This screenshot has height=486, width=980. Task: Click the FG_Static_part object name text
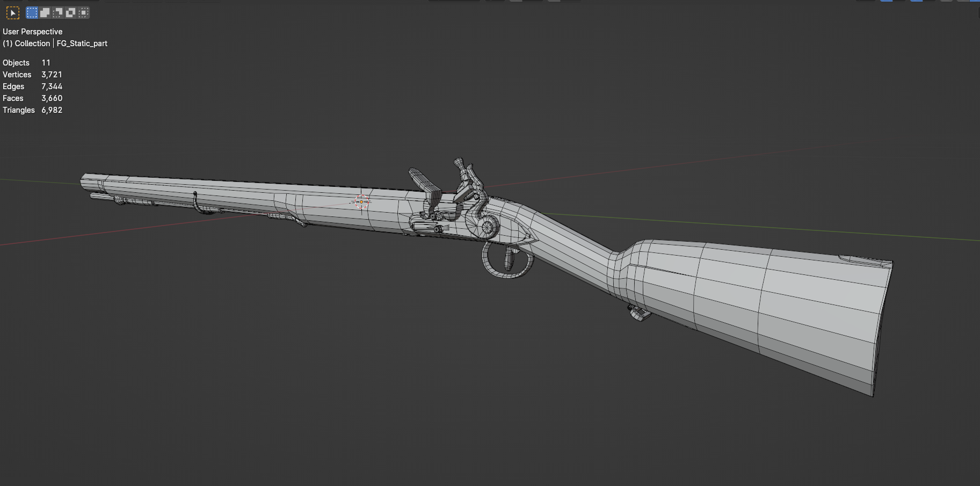[82, 43]
